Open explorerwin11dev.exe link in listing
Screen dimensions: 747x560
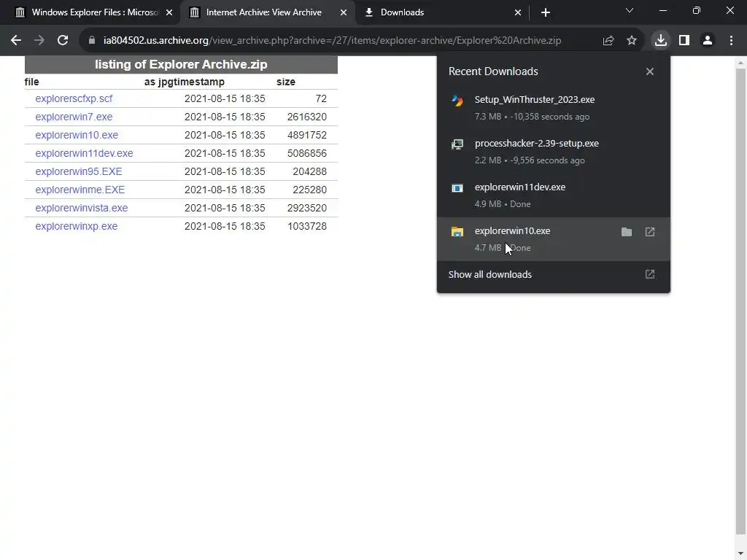pos(85,153)
